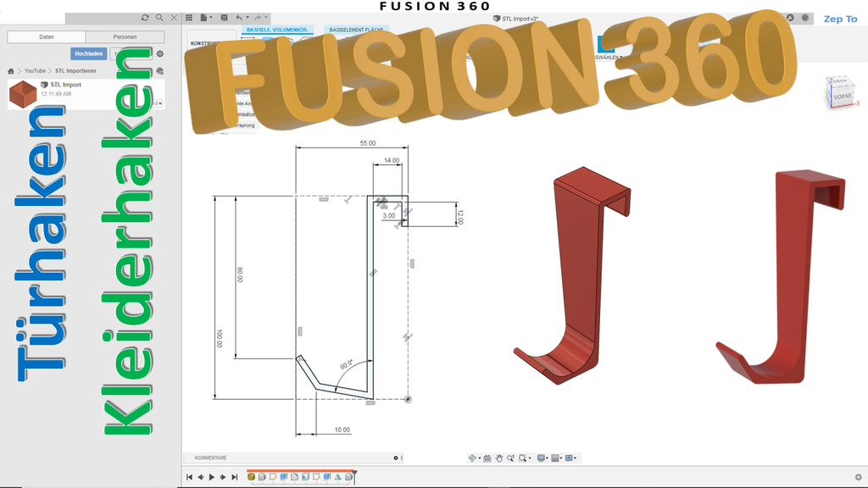The image size is (868, 488).
Task: Undo the last action
Action: 239,18
